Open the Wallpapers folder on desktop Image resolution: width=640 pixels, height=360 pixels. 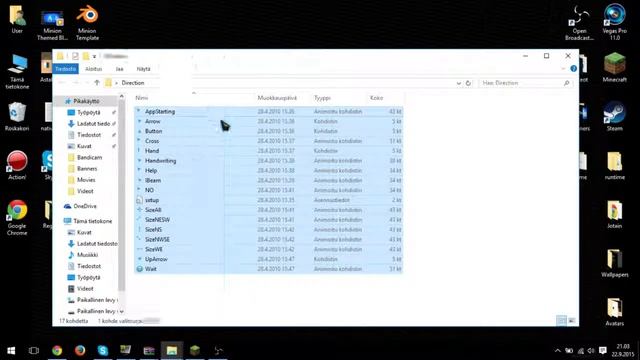tap(614, 263)
